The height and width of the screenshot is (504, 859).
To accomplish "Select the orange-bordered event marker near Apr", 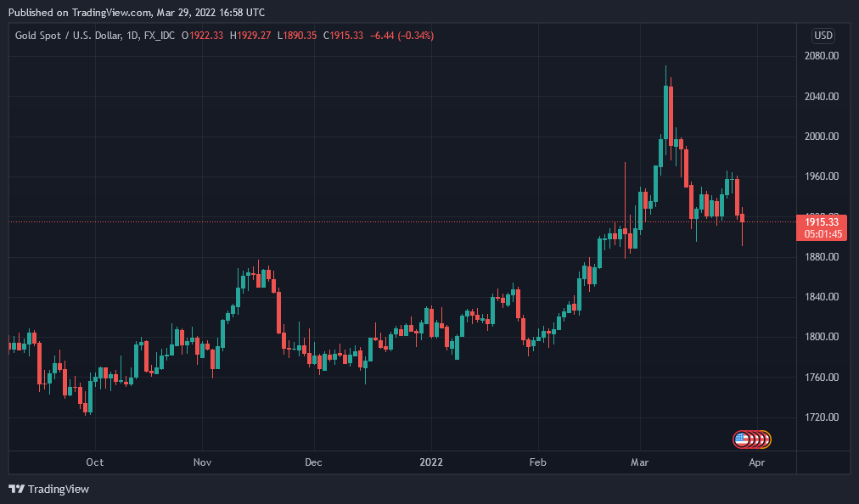I will (x=766, y=439).
